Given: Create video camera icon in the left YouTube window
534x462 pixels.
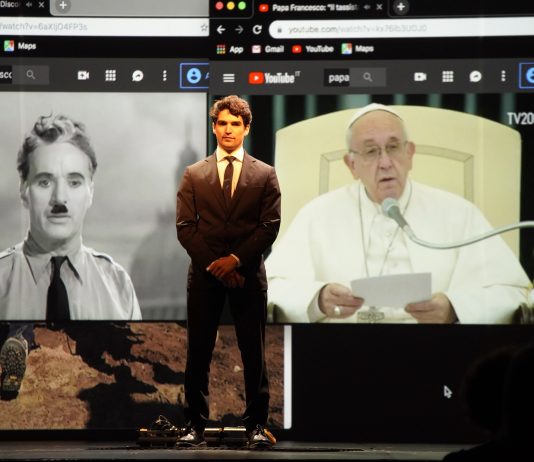Looking at the screenshot, I should click(83, 75).
